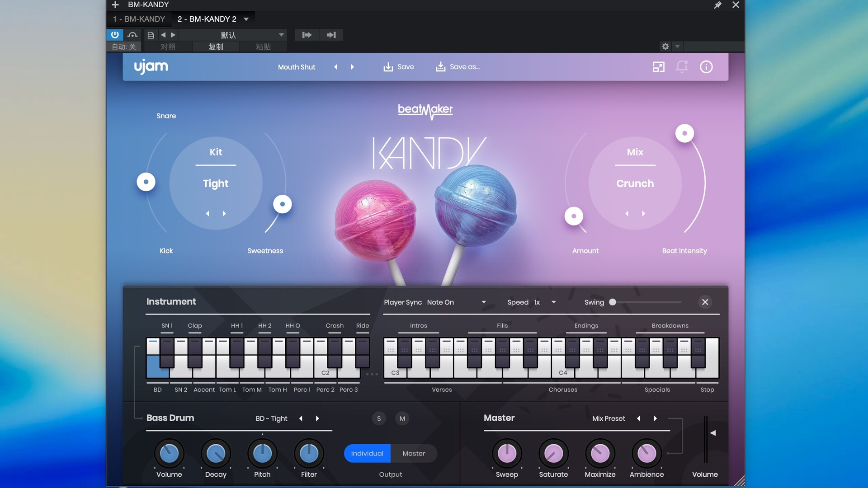This screenshot has height=488, width=868.
Task: Toggle the plugin power bypass button
Action: coord(115,35)
